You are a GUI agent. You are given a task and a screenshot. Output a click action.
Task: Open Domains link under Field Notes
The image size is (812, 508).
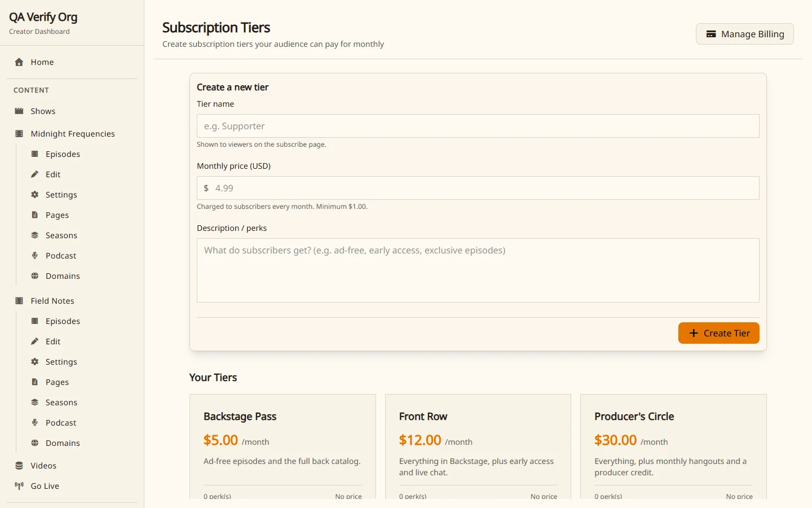tap(80, 443)
